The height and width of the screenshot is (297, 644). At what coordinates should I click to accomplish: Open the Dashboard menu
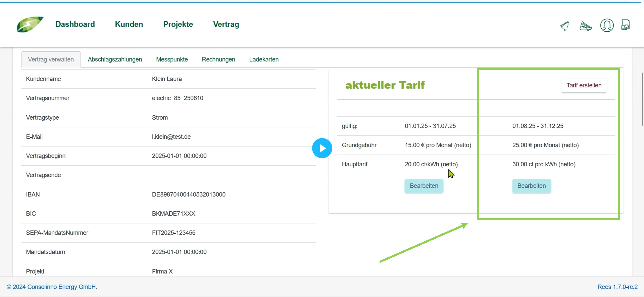(x=75, y=24)
